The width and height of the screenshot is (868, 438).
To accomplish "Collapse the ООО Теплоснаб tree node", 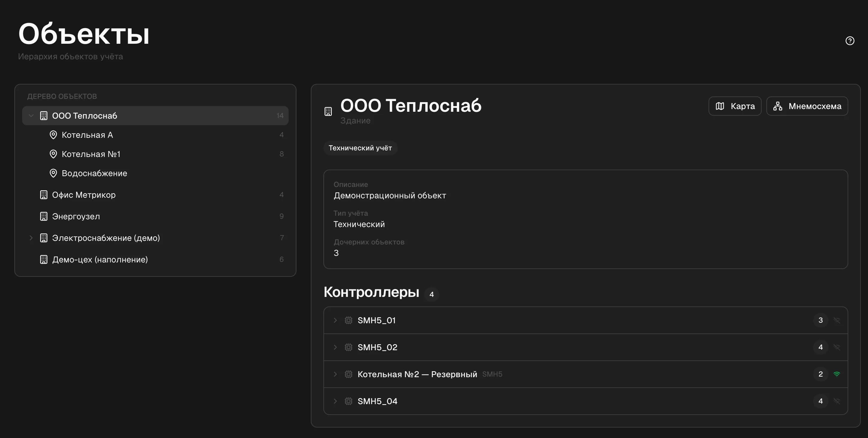I will [x=31, y=116].
